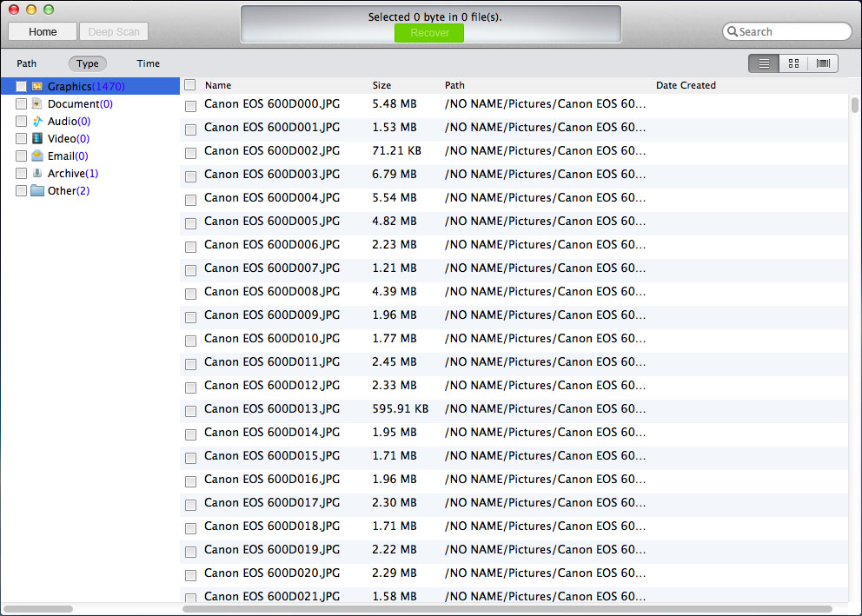The height and width of the screenshot is (616, 862).
Task: Select Audio(0) in the sidebar
Action: (x=70, y=122)
